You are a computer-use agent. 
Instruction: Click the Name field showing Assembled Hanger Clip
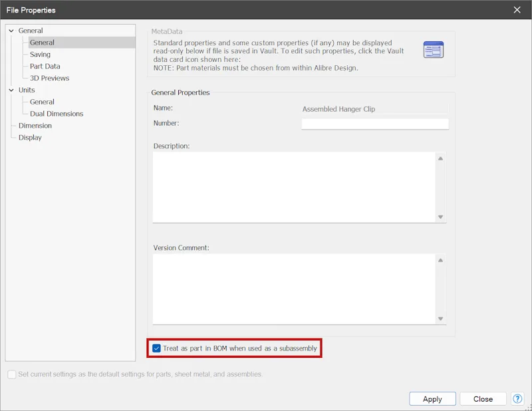[x=375, y=109]
